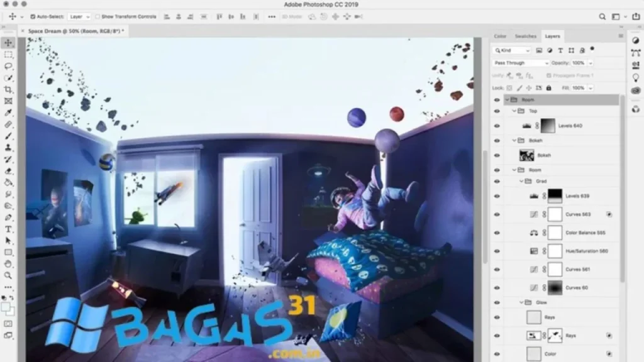Open the Learn lightbulb panel icon

click(636, 77)
